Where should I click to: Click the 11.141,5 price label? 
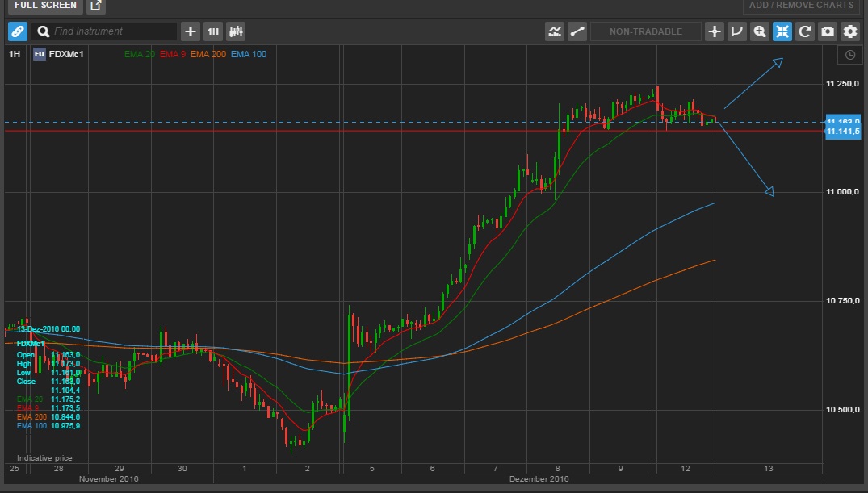[844, 132]
